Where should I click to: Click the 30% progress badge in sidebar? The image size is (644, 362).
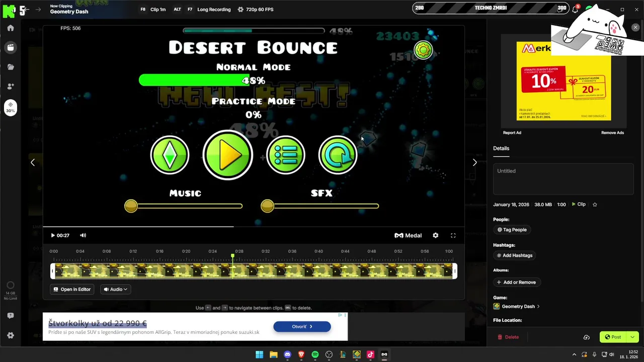[11, 108]
